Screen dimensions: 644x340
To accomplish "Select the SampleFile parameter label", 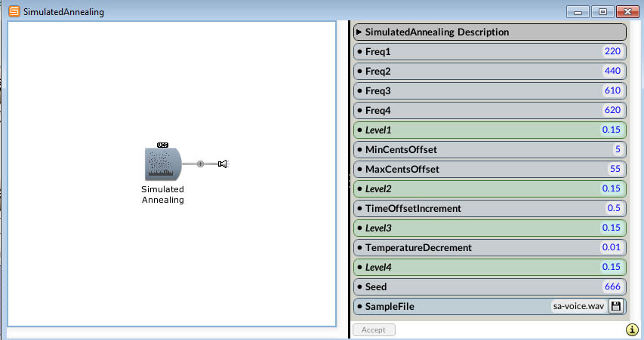I will click(x=390, y=306).
